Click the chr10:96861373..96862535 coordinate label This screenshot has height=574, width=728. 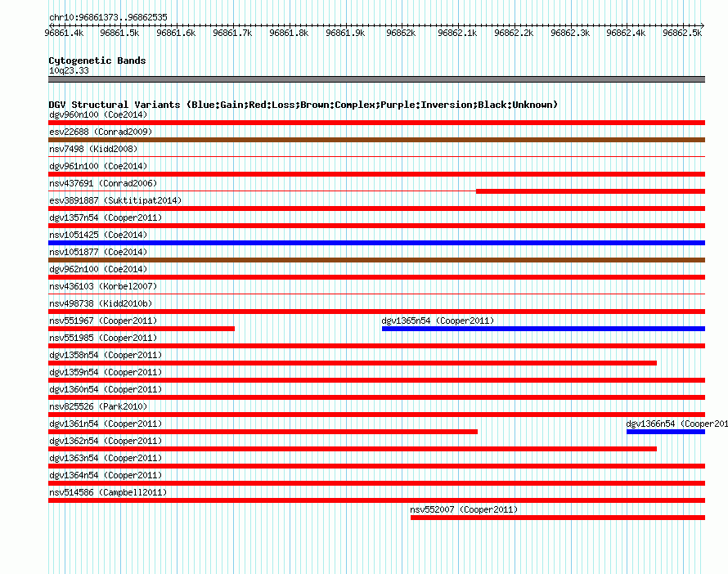[x=108, y=17]
